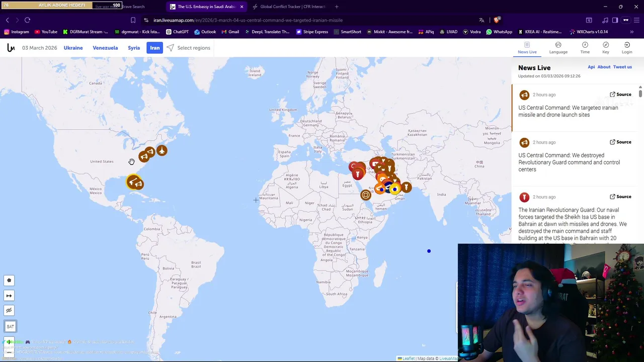The image size is (644, 362).
Task: Switch to the Global Conflict Tracker browser tab
Action: coord(289,7)
